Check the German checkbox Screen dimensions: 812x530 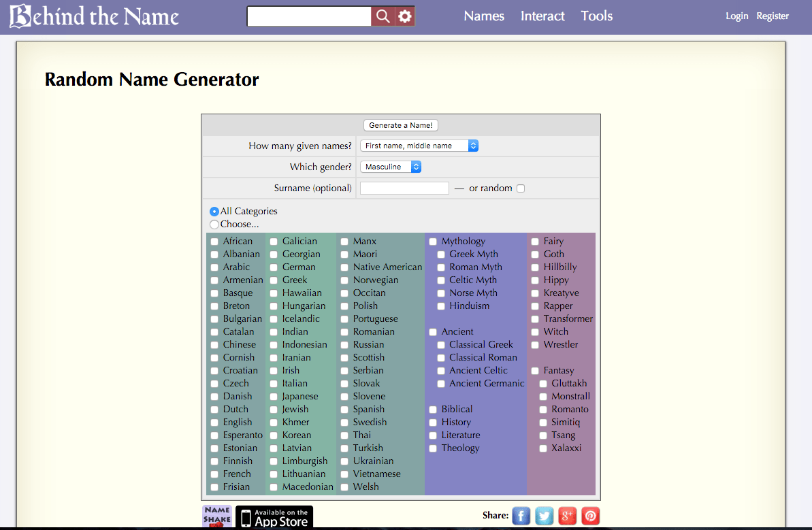coord(274,267)
